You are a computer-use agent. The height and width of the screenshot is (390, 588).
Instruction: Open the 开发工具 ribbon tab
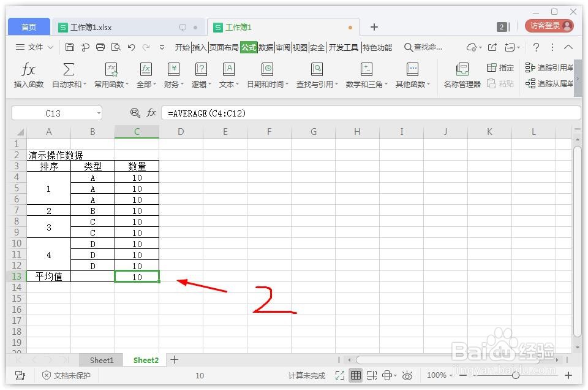pyautogui.click(x=344, y=47)
